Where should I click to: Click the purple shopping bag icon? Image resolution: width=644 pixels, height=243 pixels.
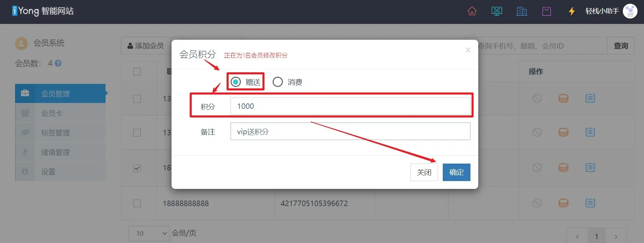(547, 11)
